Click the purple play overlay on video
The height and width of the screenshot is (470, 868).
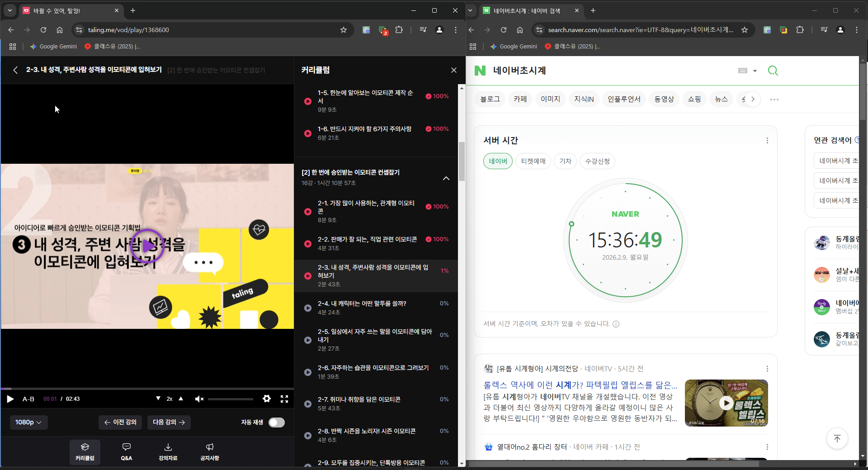tap(147, 246)
